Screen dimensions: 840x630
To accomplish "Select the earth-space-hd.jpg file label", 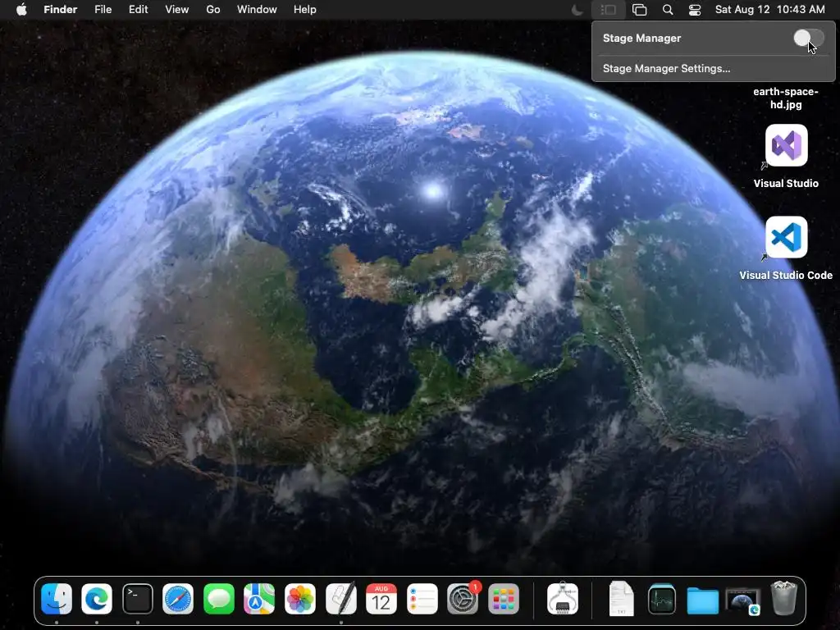I will 786,98.
